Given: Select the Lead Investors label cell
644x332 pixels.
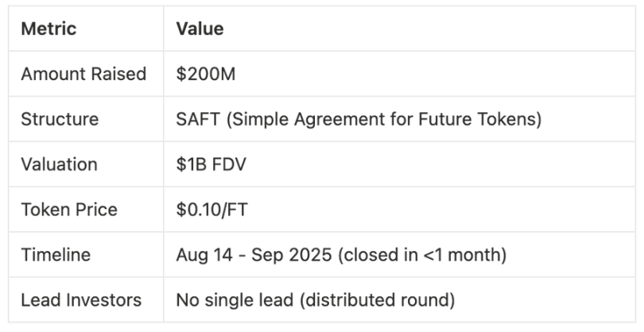Looking at the screenshot, I should (81, 300).
